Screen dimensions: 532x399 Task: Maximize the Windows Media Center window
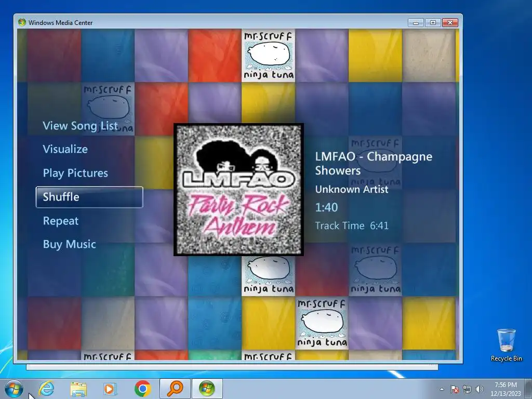433,22
